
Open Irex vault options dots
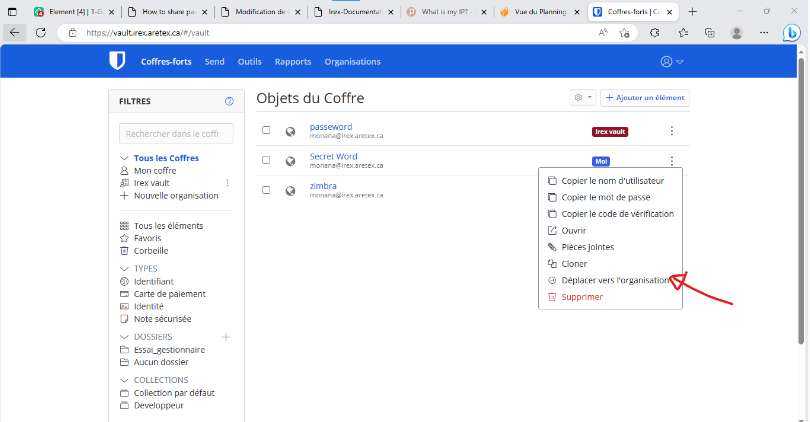click(227, 183)
